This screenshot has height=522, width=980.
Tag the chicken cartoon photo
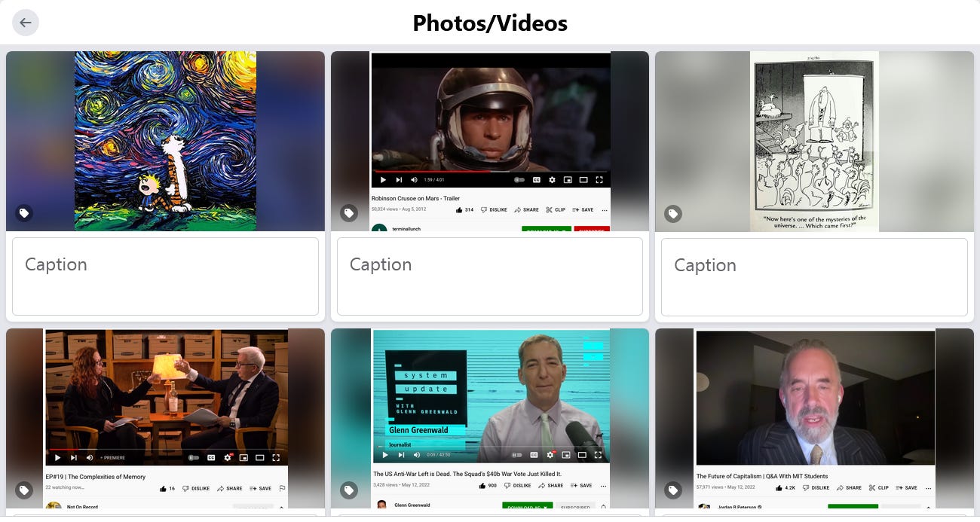click(x=673, y=214)
